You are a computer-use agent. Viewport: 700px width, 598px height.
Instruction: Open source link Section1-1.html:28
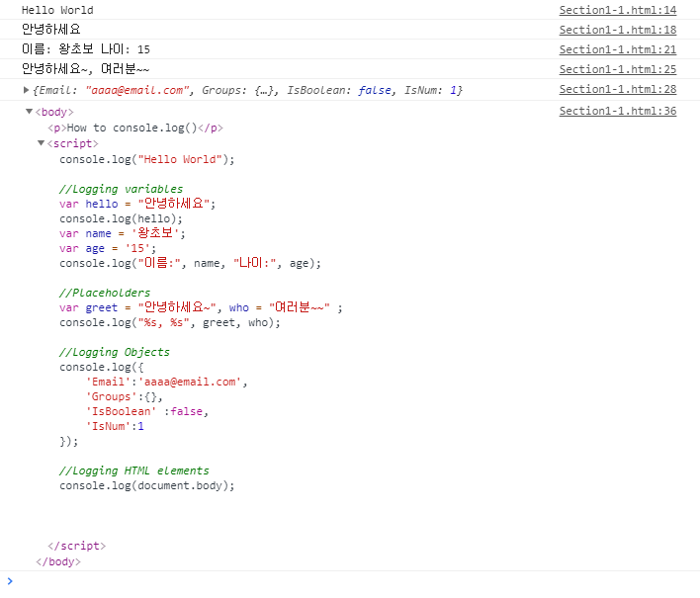(617, 89)
